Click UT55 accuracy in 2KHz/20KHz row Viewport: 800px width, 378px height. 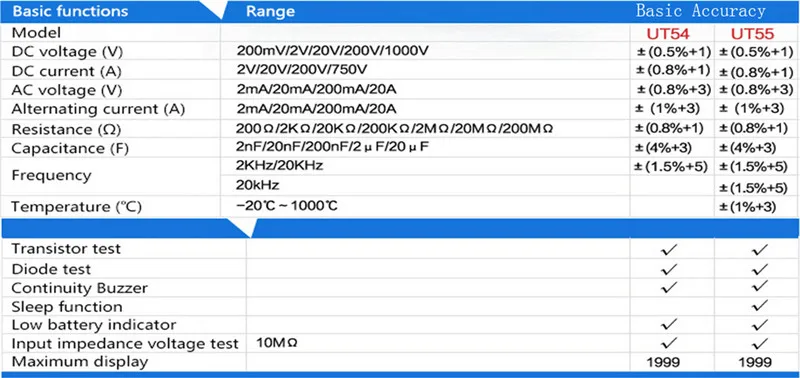pos(754,166)
